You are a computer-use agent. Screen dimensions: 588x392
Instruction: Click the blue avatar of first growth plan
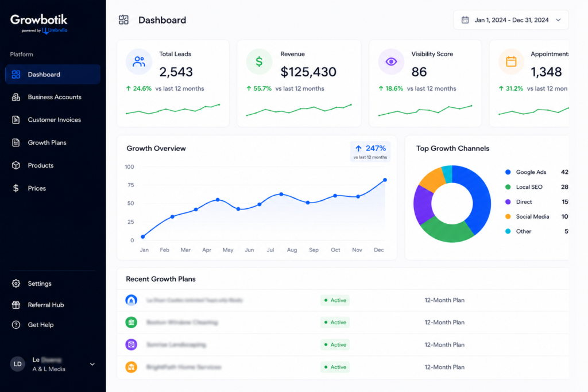pyautogui.click(x=131, y=300)
